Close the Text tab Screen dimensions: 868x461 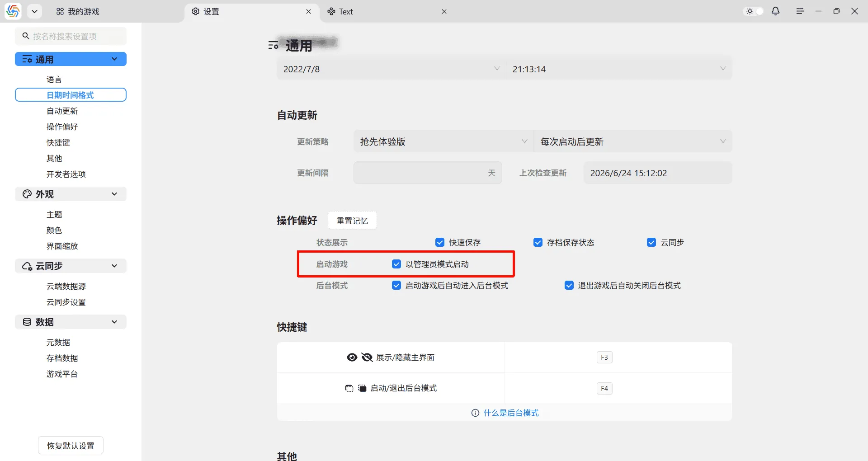(444, 11)
